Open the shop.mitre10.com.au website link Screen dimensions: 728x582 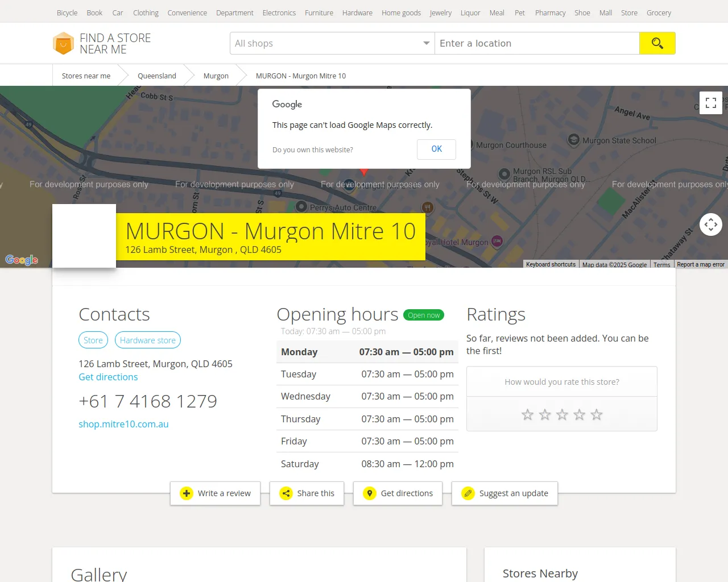123,424
